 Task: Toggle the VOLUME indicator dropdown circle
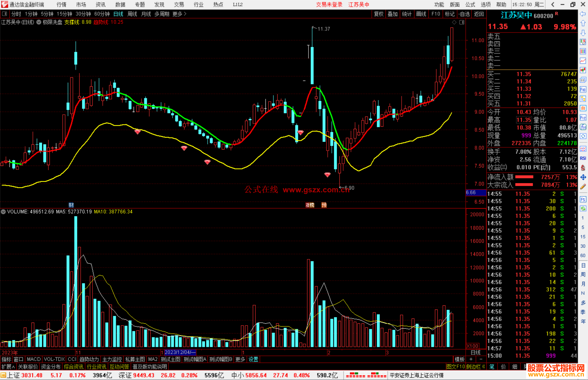3,212
